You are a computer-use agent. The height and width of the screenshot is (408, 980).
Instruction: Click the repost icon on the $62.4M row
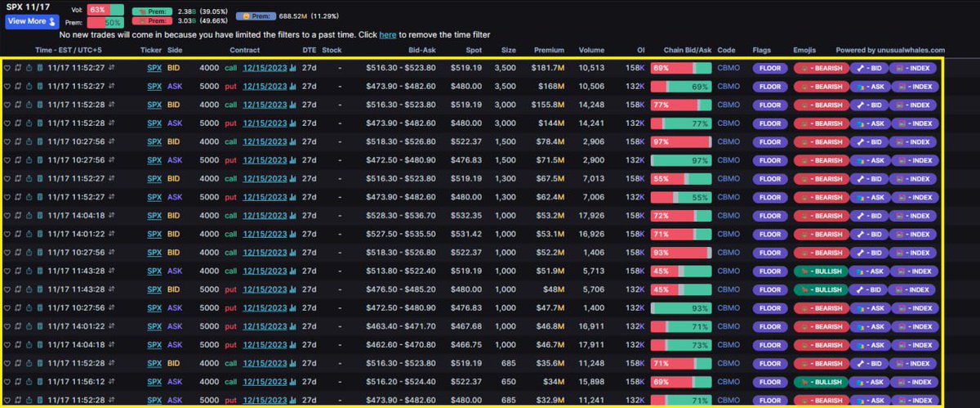(18, 197)
